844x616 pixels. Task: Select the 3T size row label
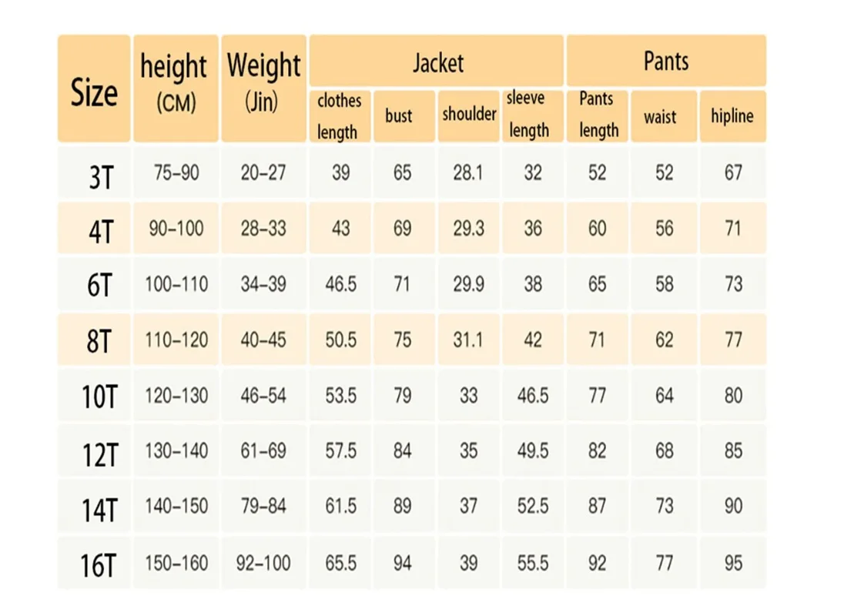tap(99, 176)
